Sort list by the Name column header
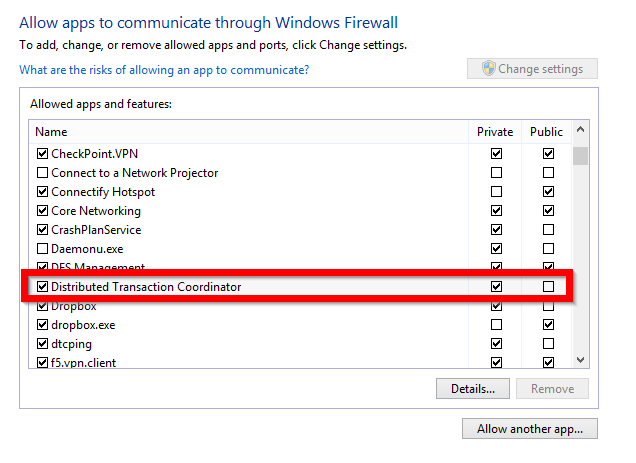Image resolution: width=636 pixels, height=463 pixels. point(250,132)
